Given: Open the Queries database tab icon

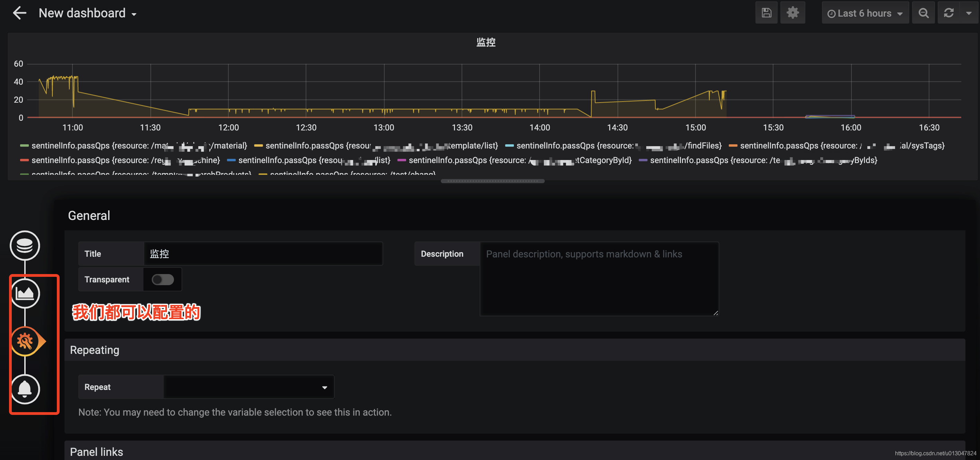Looking at the screenshot, I should pos(25,246).
